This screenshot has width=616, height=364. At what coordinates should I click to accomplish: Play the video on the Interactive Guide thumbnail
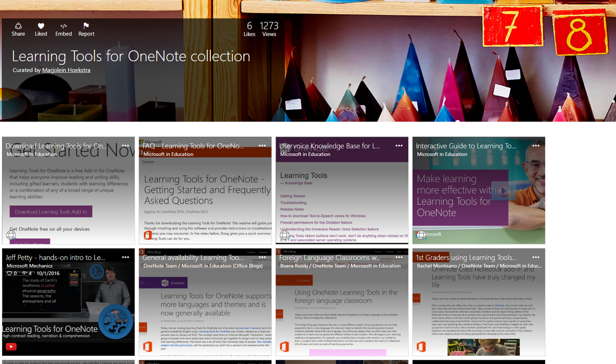coord(505,191)
